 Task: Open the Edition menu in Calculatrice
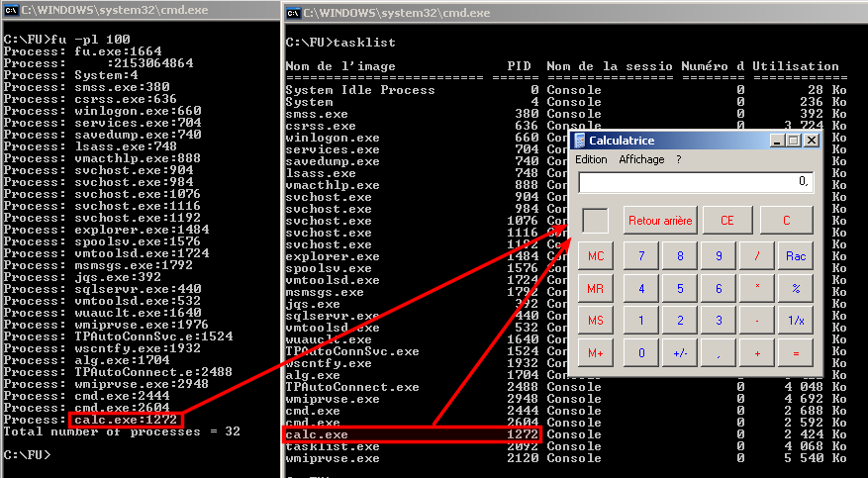tap(591, 159)
